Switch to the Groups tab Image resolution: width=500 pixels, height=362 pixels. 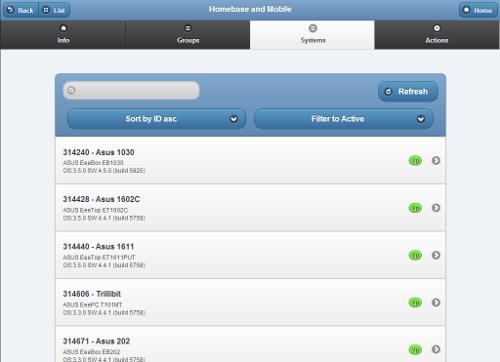[x=188, y=35]
